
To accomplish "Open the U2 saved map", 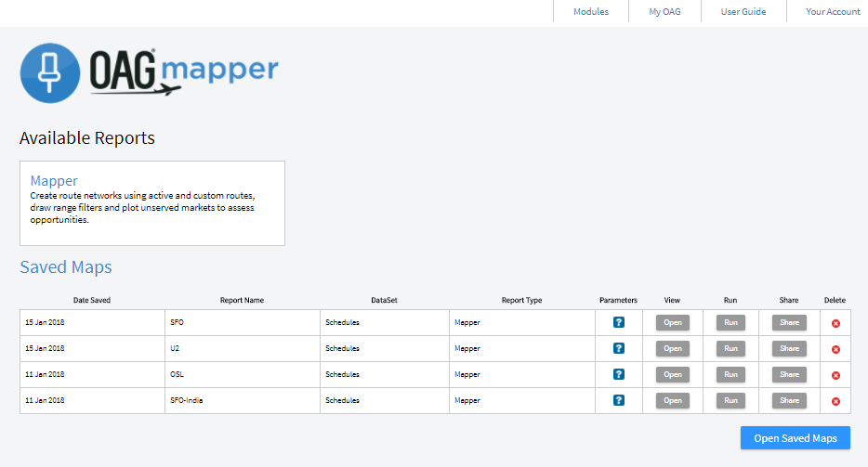I will click(x=673, y=348).
